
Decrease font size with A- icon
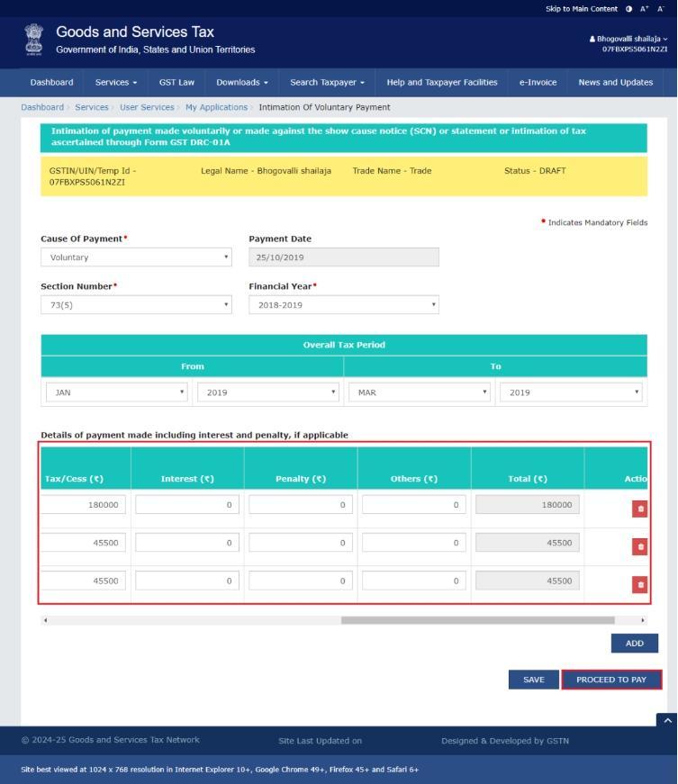[661, 9]
